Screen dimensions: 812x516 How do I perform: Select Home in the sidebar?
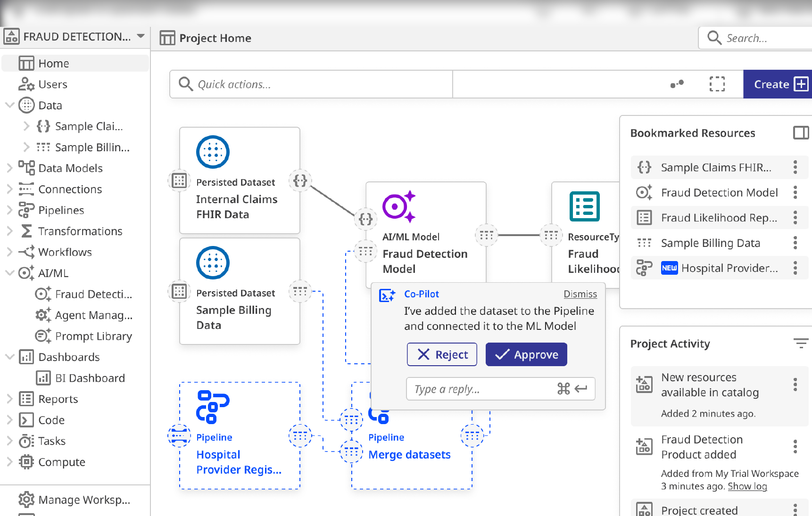75,63
